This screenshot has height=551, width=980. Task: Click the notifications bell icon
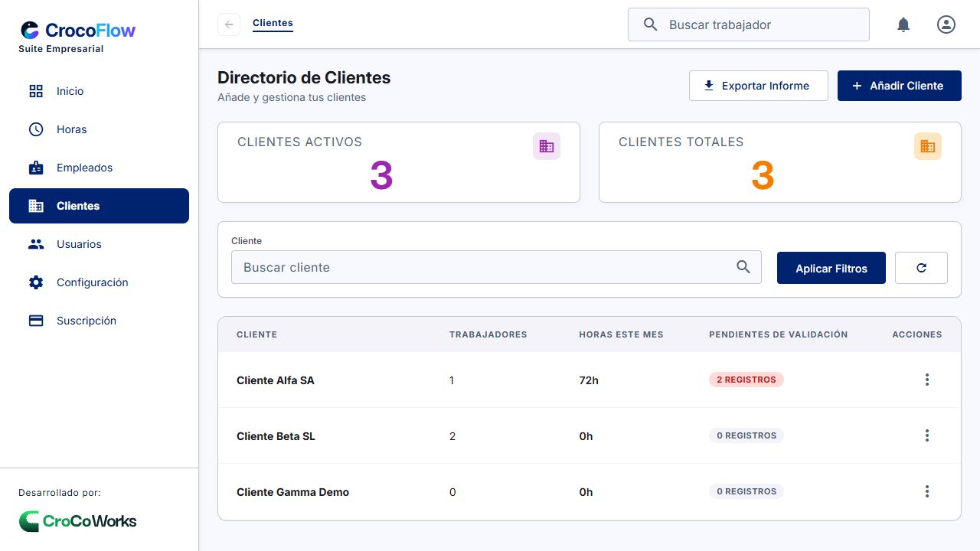[x=903, y=24]
